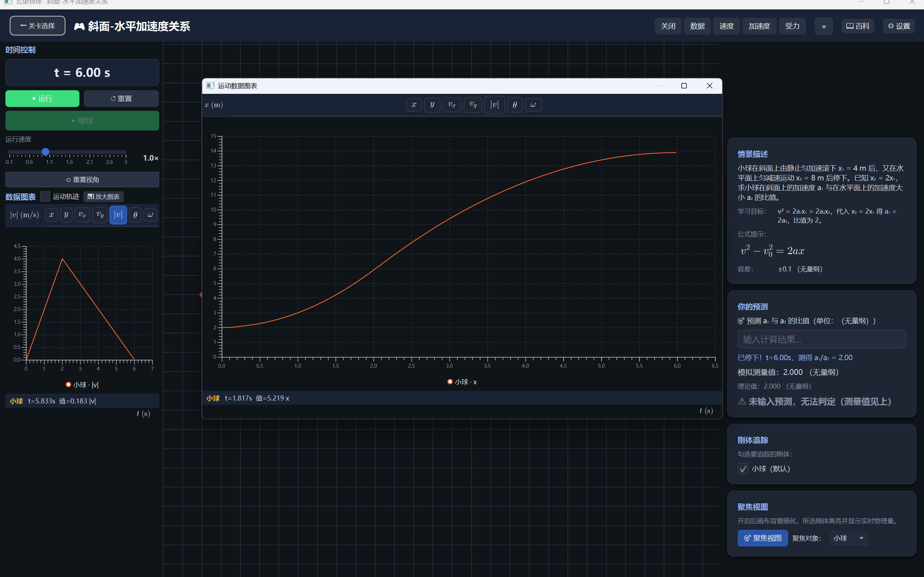Choose x variable in left data chart panel
Image resolution: width=924 pixels, height=577 pixels.
point(52,215)
